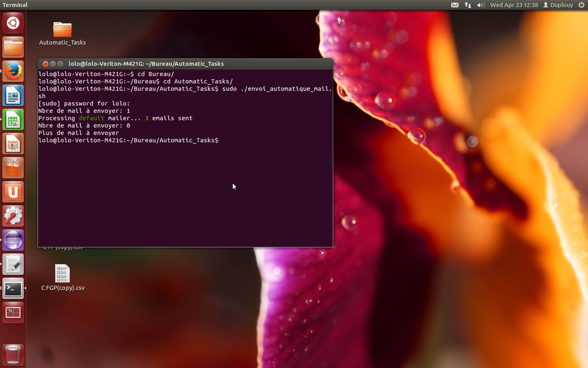Open the Duplouy user menu
This screenshot has width=588, height=368.
point(558,5)
